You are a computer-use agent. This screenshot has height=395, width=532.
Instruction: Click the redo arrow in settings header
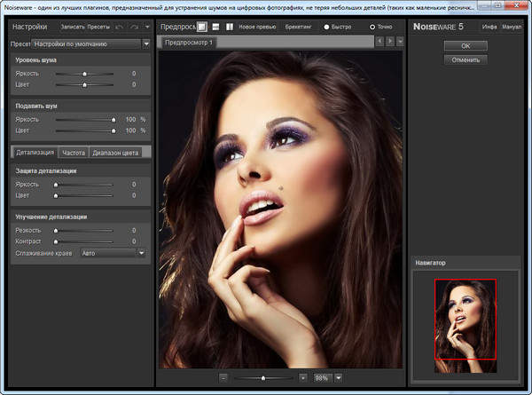pyautogui.click(x=135, y=28)
